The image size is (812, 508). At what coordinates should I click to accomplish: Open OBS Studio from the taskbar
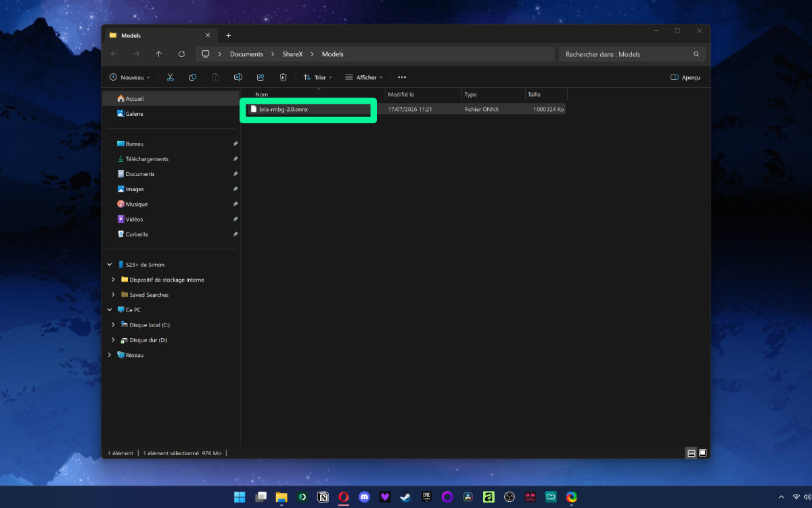coord(509,497)
